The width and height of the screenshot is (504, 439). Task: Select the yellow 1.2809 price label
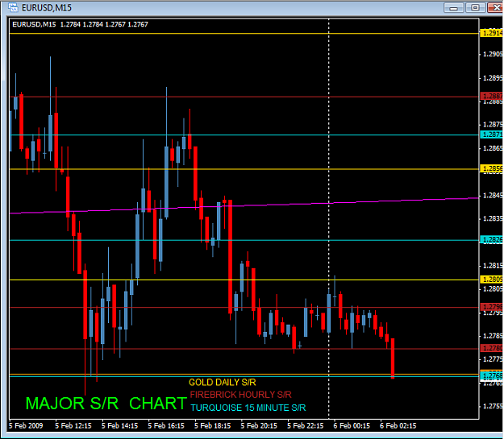pyautogui.click(x=491, y=280)
